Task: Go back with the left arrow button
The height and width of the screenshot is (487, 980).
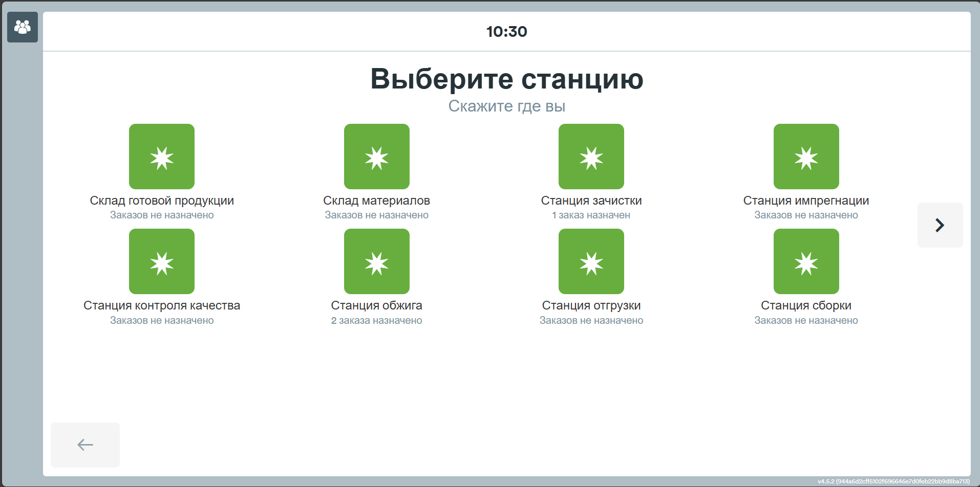Action: point(85,445)
